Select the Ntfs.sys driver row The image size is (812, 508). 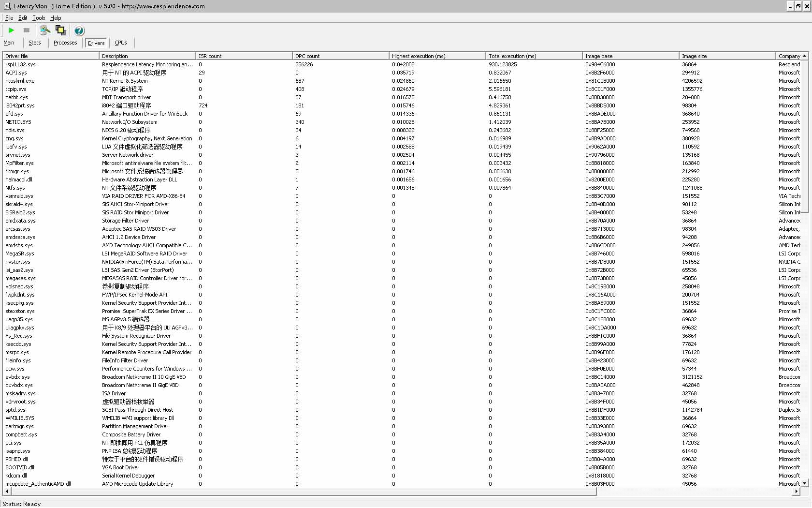[402, 188]
